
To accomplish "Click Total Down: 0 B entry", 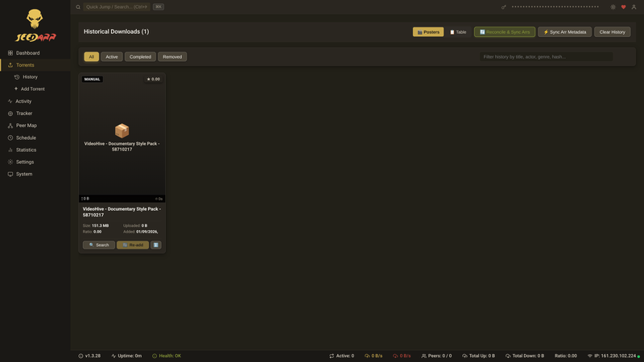I will point(525,356).
